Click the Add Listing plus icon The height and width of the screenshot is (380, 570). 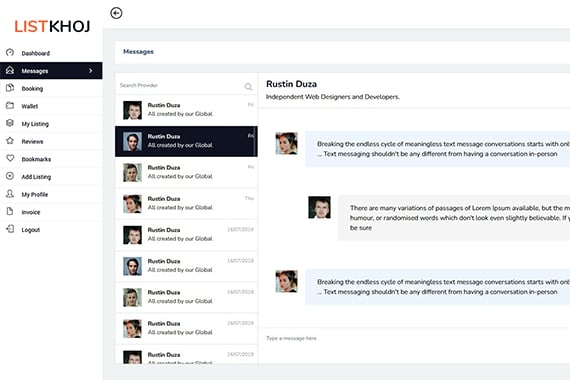click(10, 176)
